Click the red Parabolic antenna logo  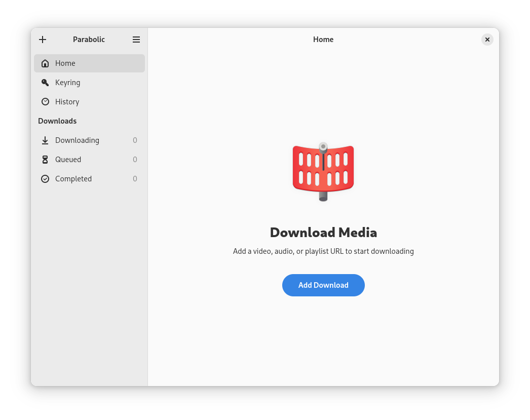point(323,171)
